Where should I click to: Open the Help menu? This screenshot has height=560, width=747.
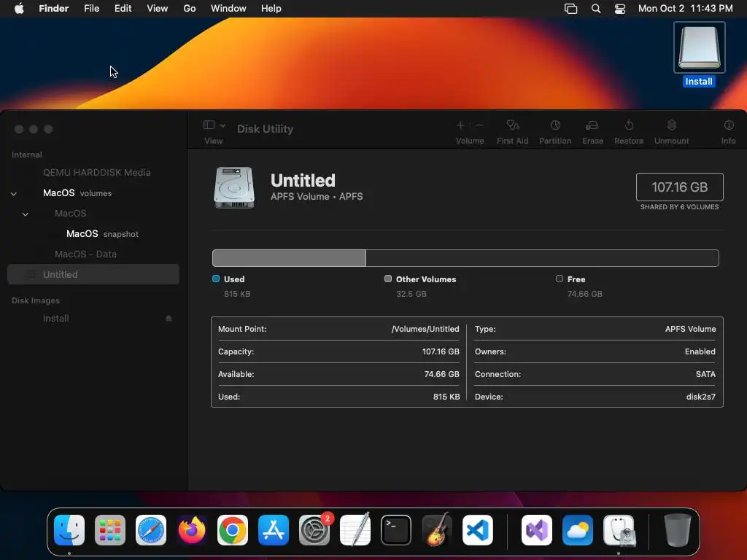(271, 9)
